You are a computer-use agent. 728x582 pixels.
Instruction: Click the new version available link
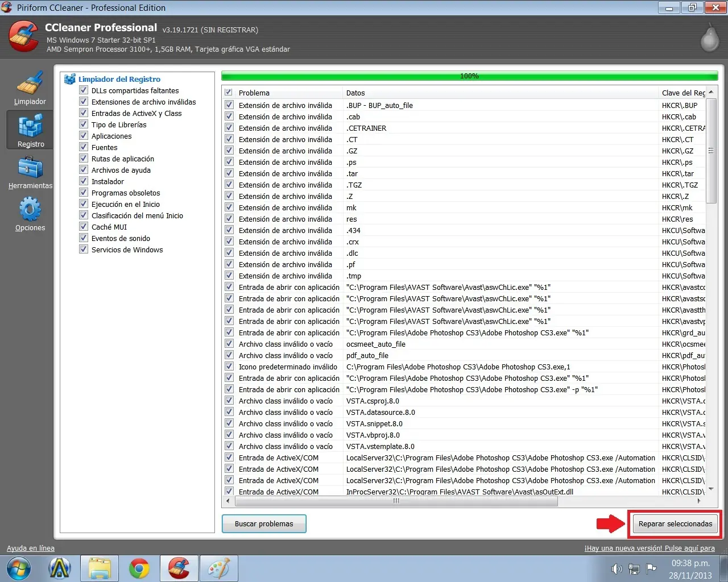point(650,548)
